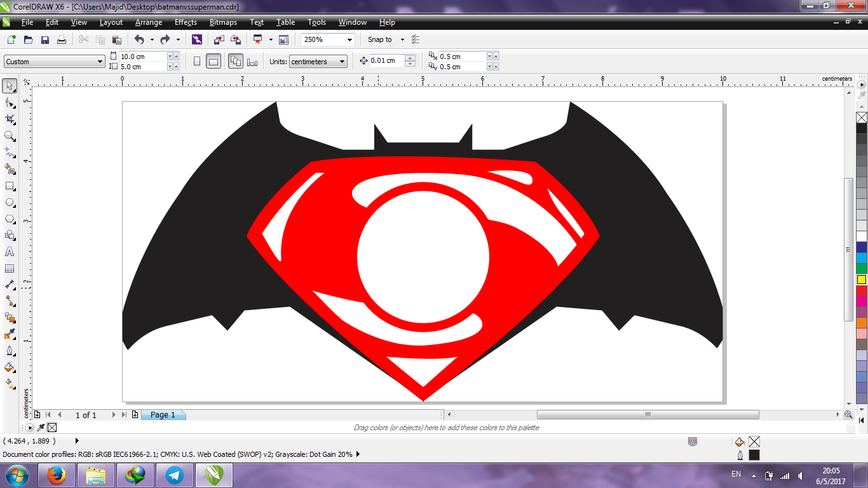Viewport: 868px width, 488px height.
Task: Select the no-color swatch atop palette
Action: pyautogui.click(x=862, y=118)
